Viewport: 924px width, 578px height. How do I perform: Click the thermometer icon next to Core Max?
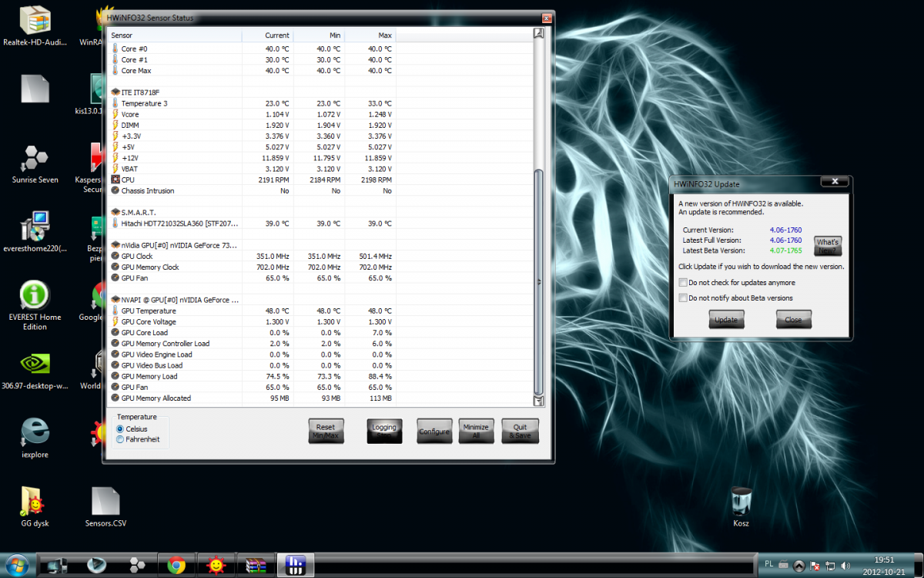(115, 71)
